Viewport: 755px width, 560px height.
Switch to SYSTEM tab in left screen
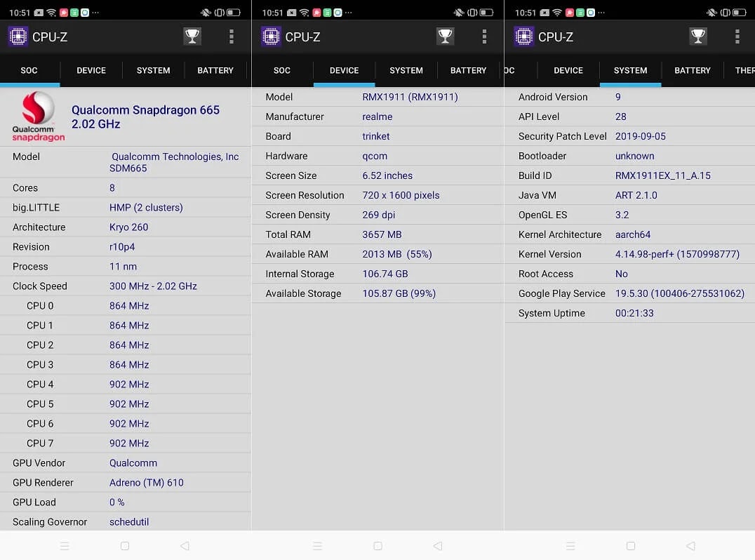pos(153,70)
